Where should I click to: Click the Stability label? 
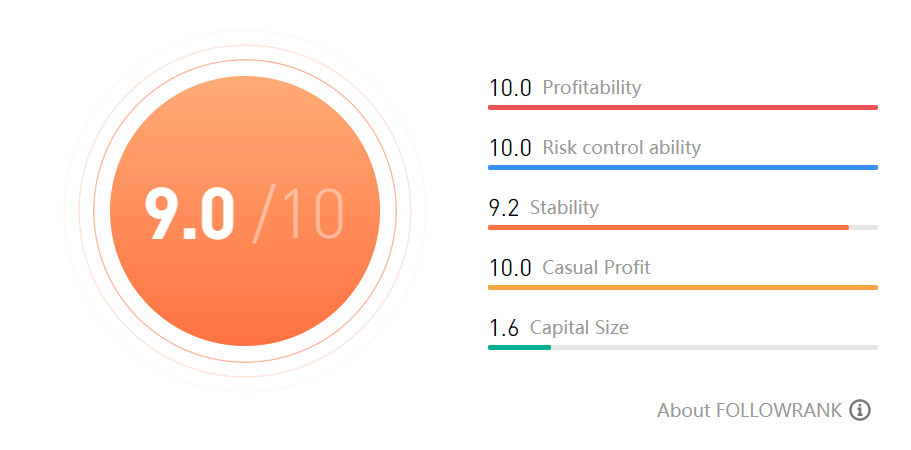point(564,208)
